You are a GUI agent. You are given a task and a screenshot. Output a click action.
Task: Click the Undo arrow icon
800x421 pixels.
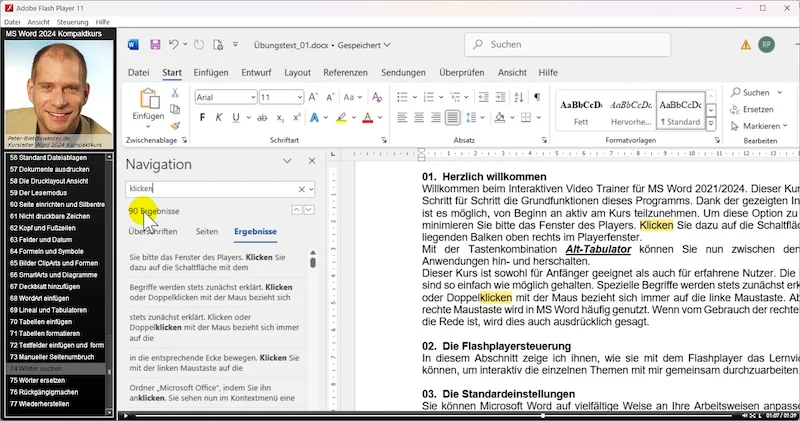coord(174,44)
